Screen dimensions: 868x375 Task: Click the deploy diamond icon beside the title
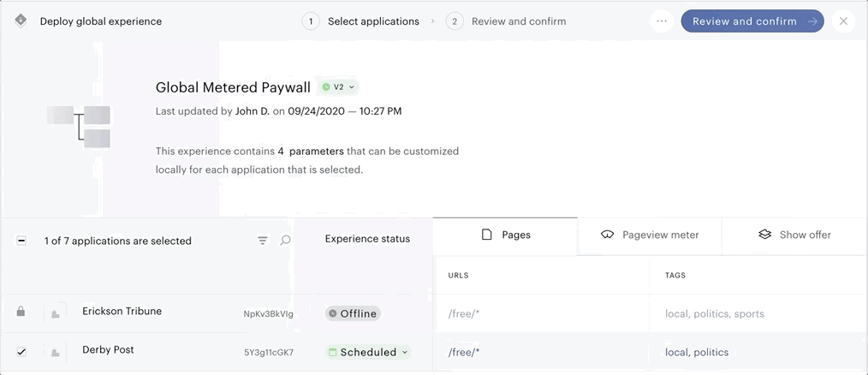21,21
